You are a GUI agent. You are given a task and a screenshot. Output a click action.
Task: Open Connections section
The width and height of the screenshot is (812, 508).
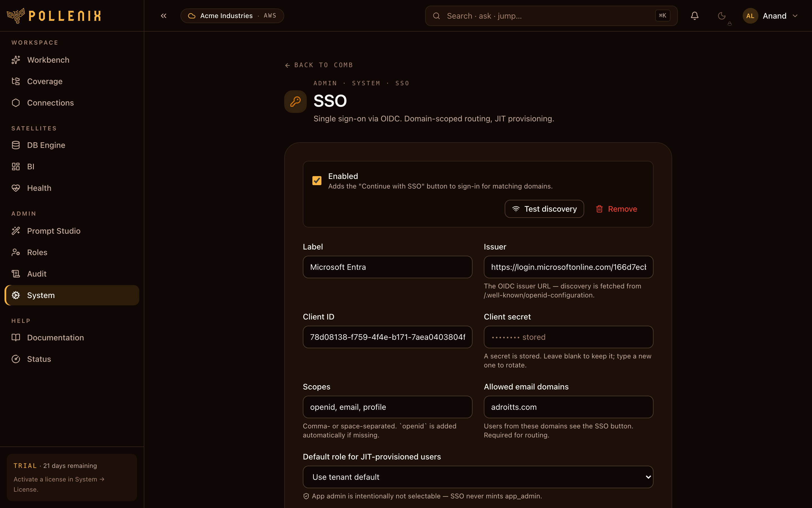[x=72, y=103]
